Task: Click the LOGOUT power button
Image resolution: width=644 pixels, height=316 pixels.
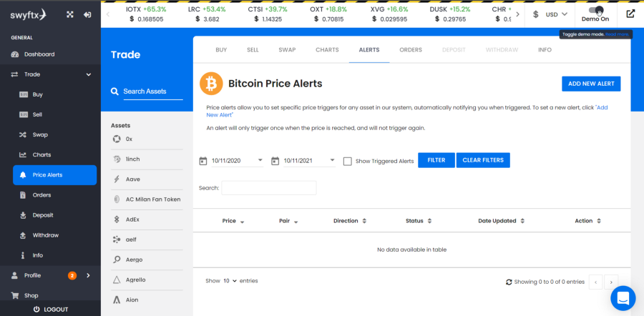Action: (x=50, y=310)
